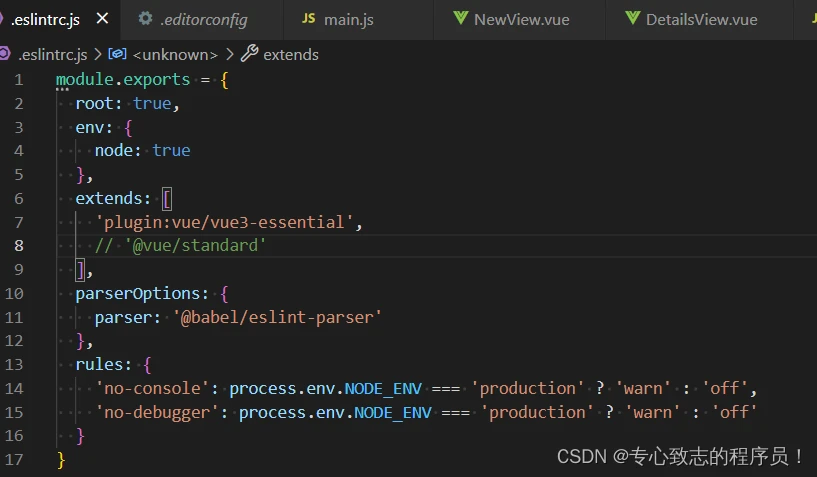The width and height of the screenshot is (817, 477).
Task: Click the ESLint icon on .eslintrc.js tab
Action: [x=3, y=19]
